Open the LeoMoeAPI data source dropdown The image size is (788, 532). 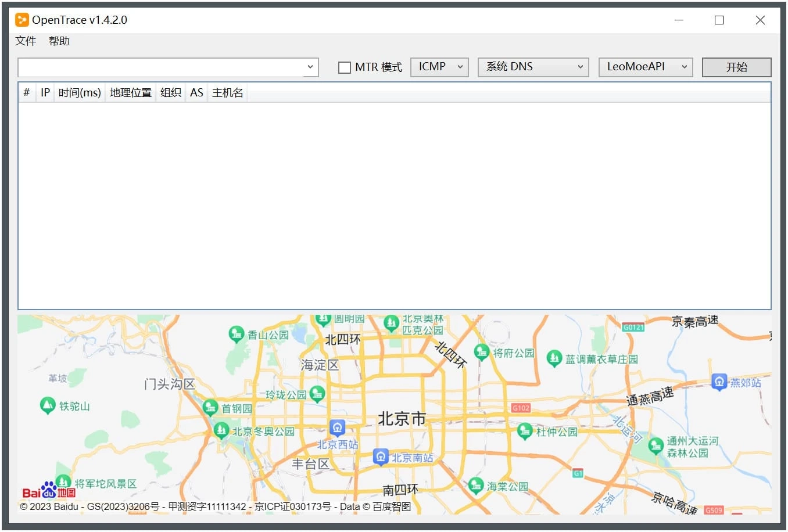[x=646, y=67]
